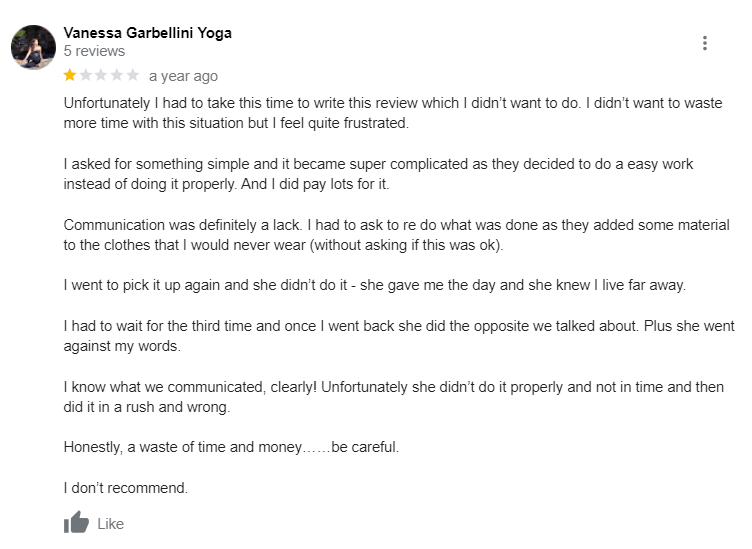
Task: Click the 'a year ago' timestamp
Action: pyautogui.click(x=183, y=76)
